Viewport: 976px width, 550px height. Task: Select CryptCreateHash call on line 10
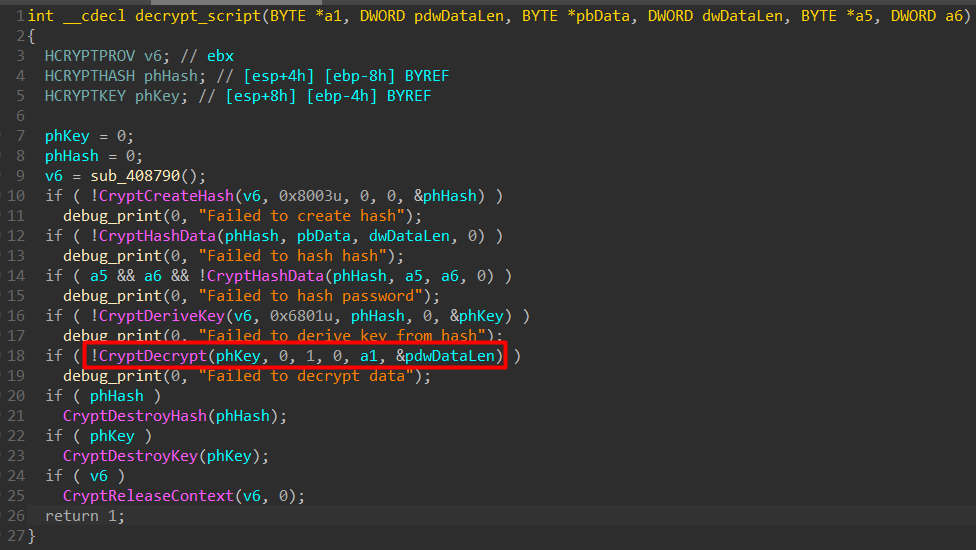click(166, 196)
